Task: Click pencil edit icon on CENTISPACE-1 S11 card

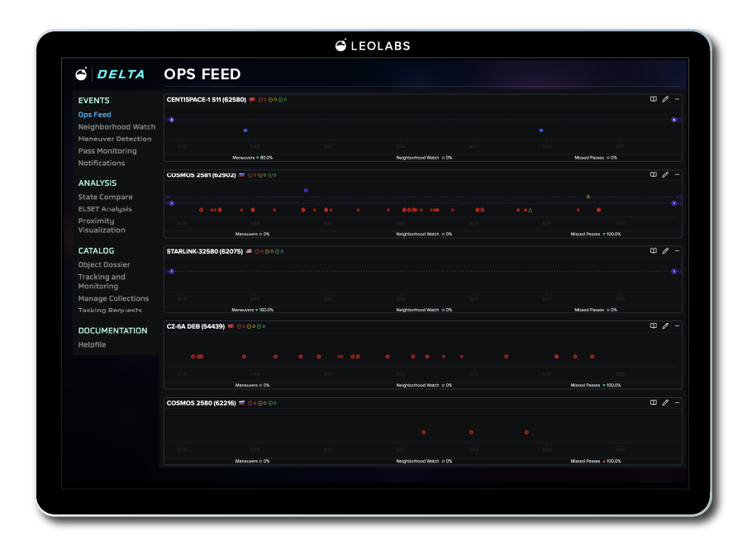Action: pos(665,99)
